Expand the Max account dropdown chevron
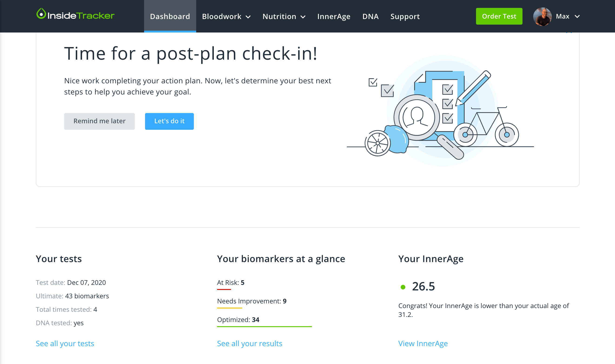The width and height of the screenshot is (615, 364). [x=577, y=16]
